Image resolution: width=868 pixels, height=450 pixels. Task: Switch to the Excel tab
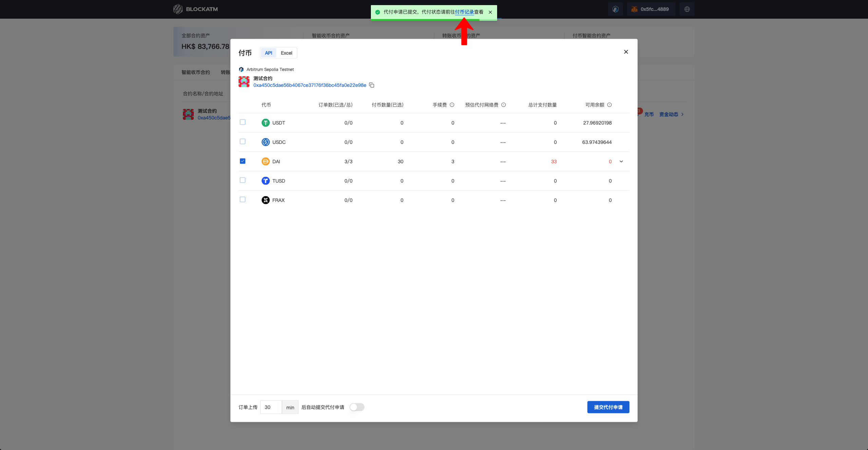pos(286,53)
